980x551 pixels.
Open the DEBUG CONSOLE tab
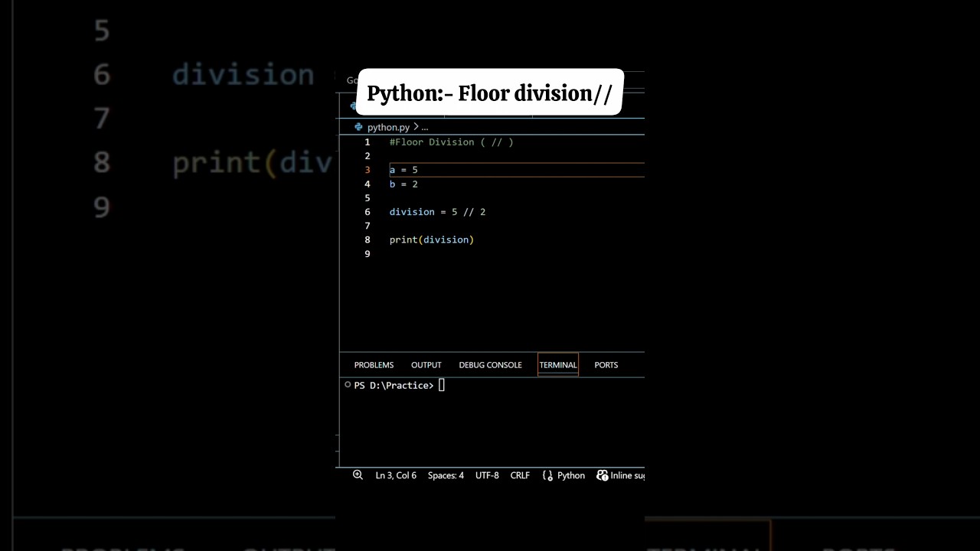[490, 365]
